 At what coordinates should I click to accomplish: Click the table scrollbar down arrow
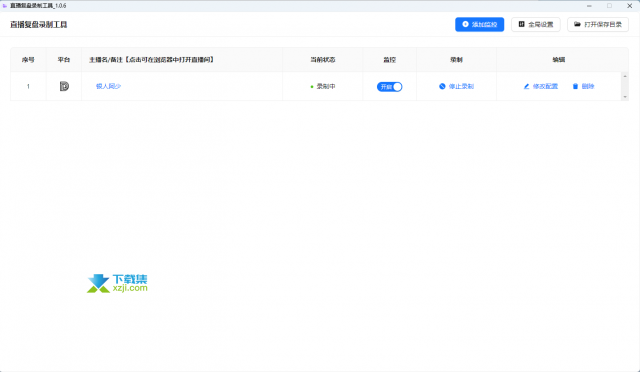coord(625,97)
